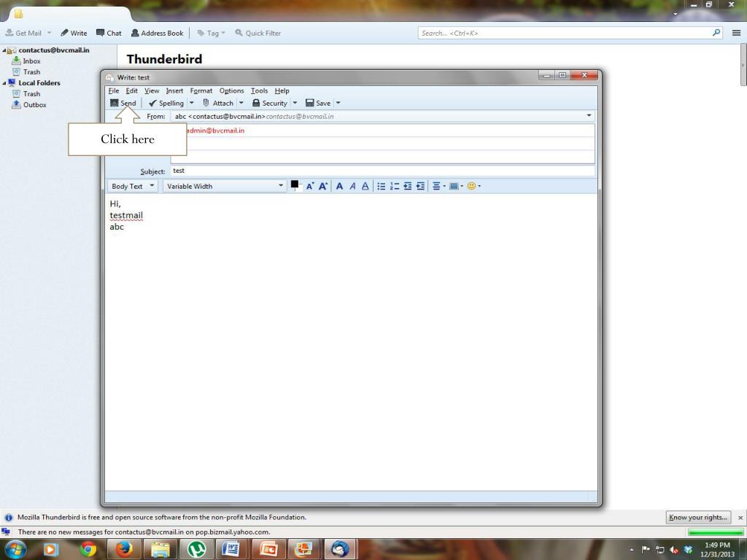Apply bulleted list formatting

[381, 186]
